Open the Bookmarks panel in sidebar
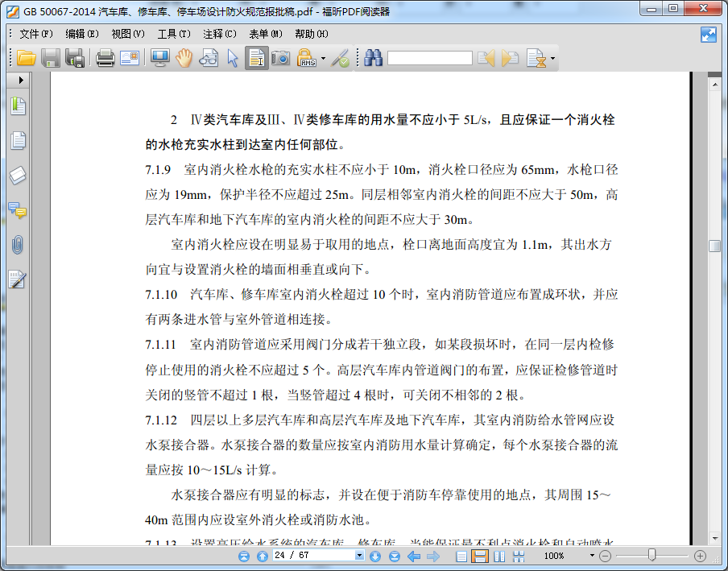 click(18, 106)
